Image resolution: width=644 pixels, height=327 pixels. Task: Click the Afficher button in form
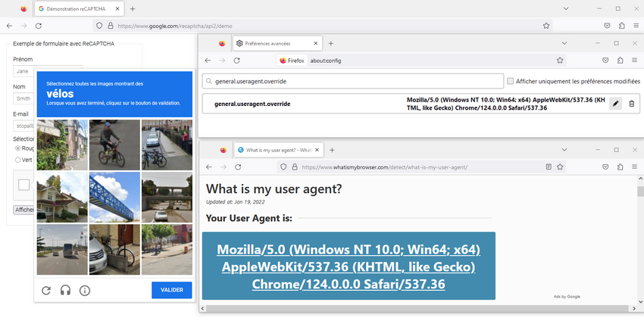click(23, 210)
